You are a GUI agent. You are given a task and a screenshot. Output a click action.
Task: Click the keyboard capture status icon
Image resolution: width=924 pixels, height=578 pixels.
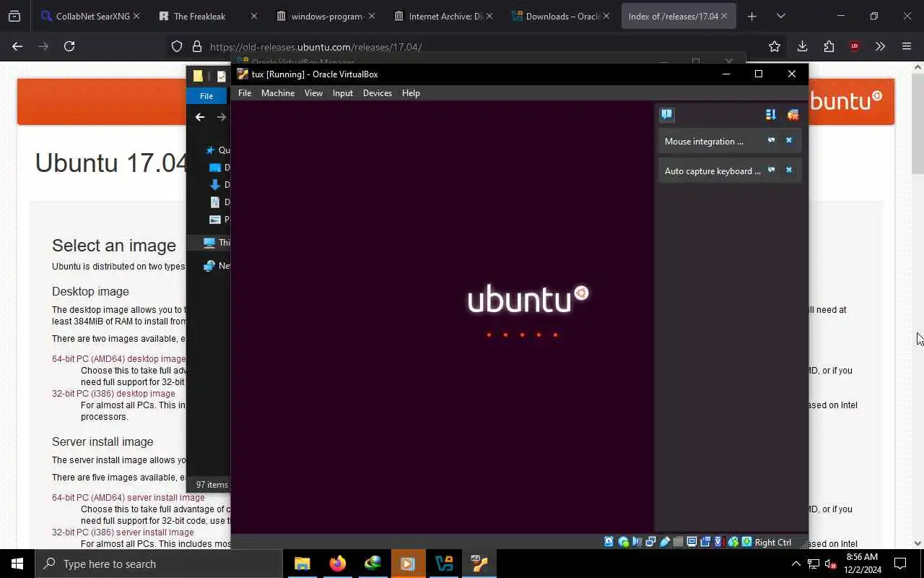click(x=746, y=542)
